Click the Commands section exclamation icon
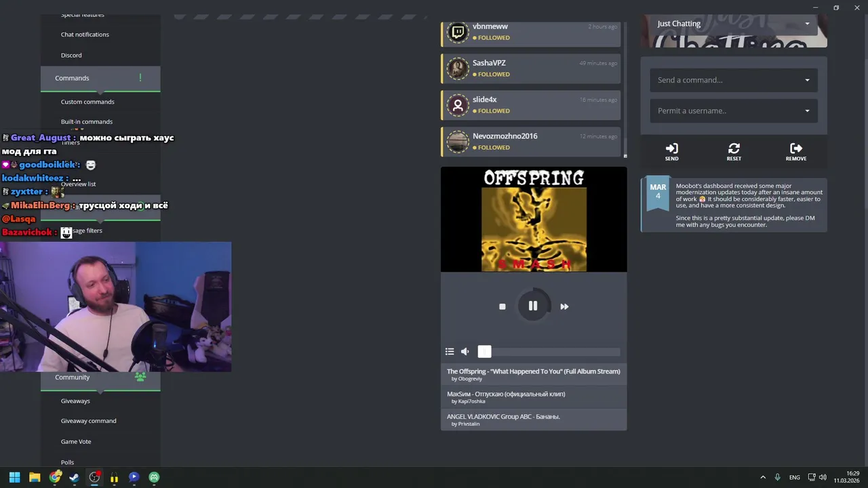868x488 pixels. tap(140, 78)
